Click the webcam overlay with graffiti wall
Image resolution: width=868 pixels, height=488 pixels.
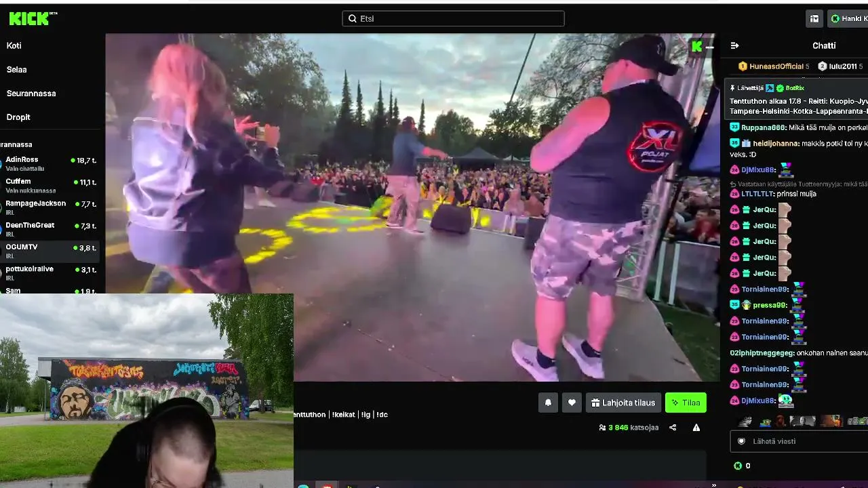click(x=146, y=390)
